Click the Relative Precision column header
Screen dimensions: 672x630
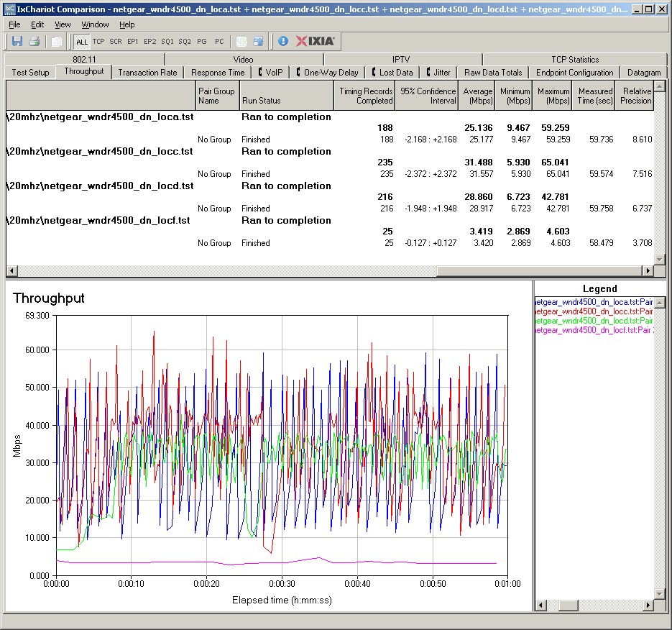pos(635,96)
